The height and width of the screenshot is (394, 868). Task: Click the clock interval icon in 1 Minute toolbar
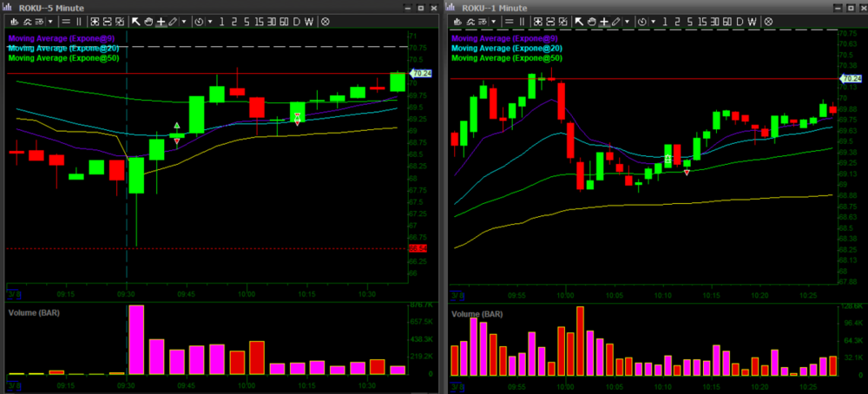642,20
